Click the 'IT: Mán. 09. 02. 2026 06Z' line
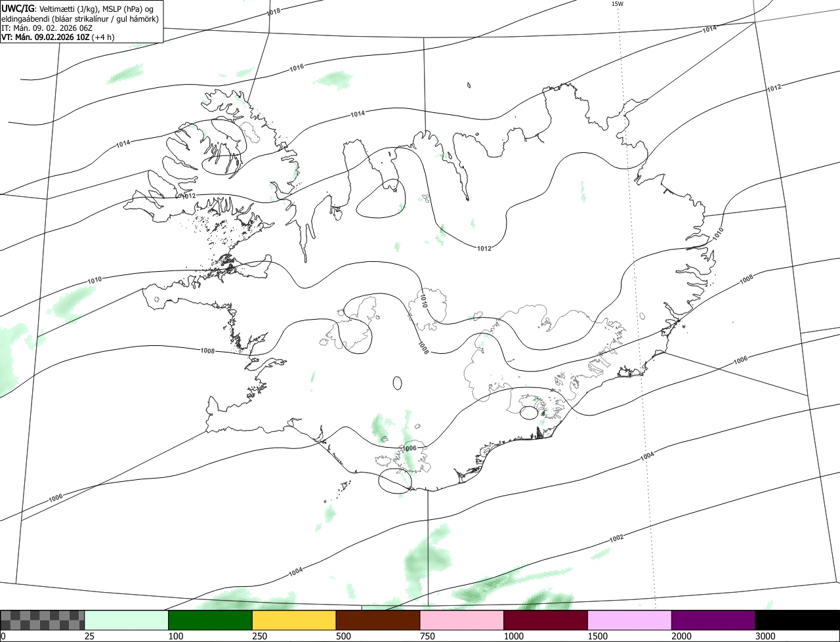 (x=45, y=28)
